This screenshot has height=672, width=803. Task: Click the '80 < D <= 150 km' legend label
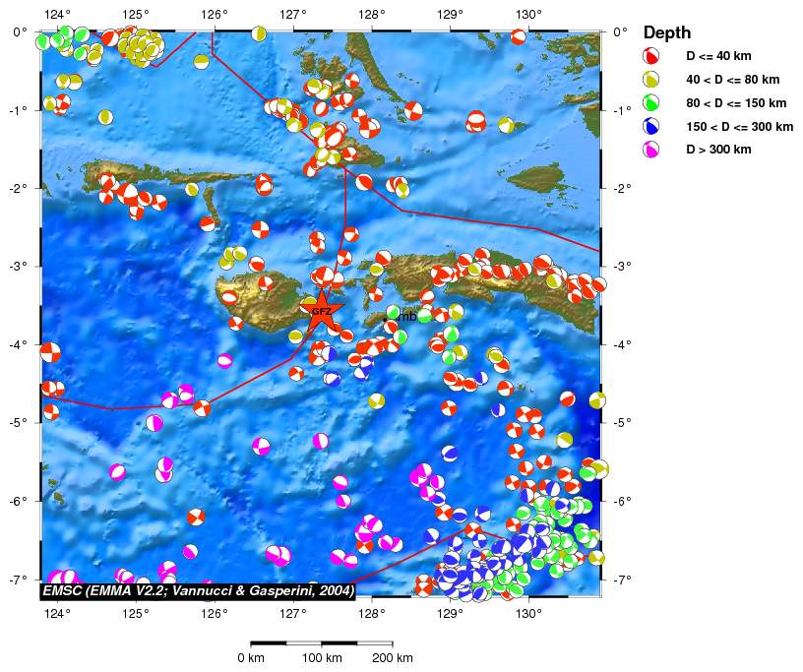coord(736,103)
